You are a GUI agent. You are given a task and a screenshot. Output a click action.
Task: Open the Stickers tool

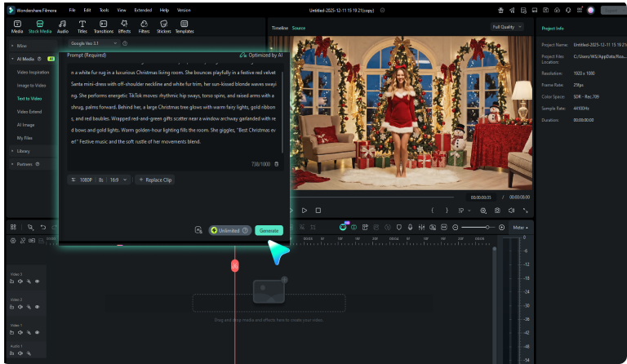pyautogui.click(x=163, y=26)
